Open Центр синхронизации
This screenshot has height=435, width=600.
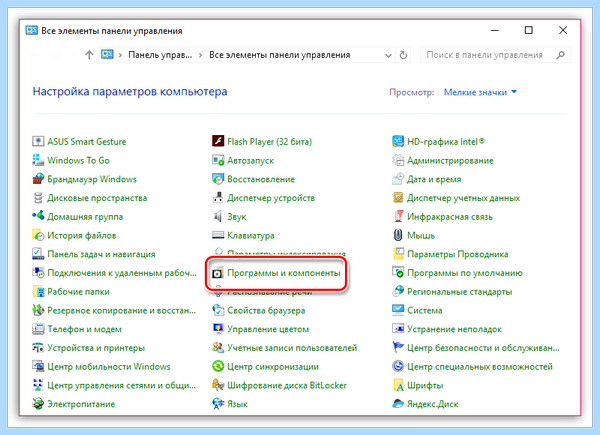(266, 367)
